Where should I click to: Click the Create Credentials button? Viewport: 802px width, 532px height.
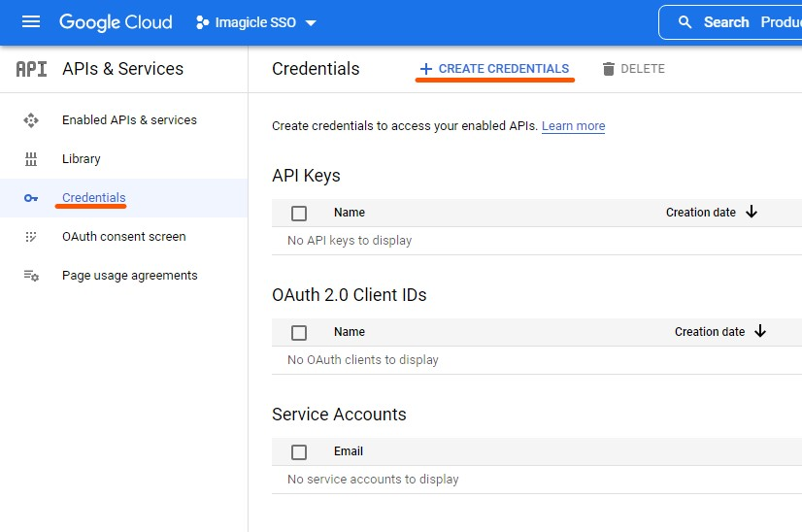[x=494, y=69]
